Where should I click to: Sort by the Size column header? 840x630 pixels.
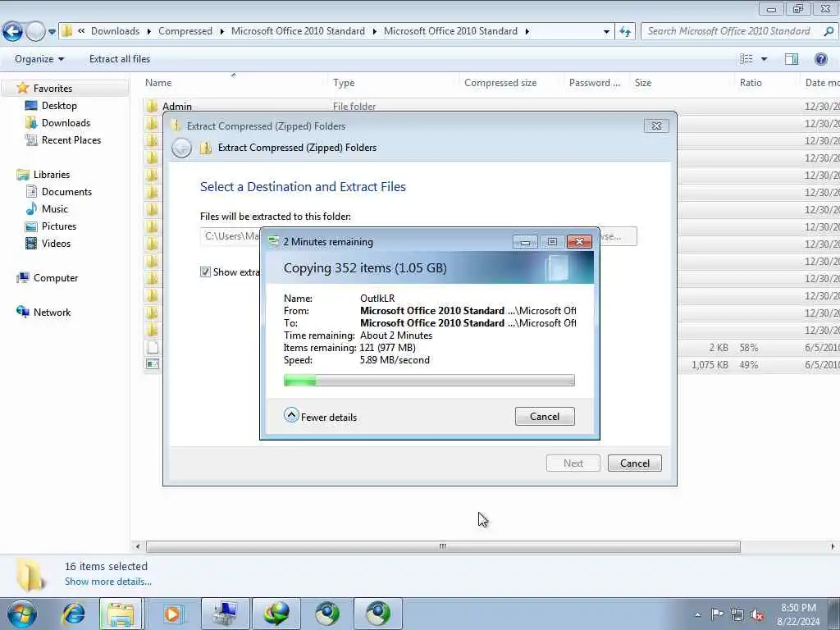tap(643, 83)
